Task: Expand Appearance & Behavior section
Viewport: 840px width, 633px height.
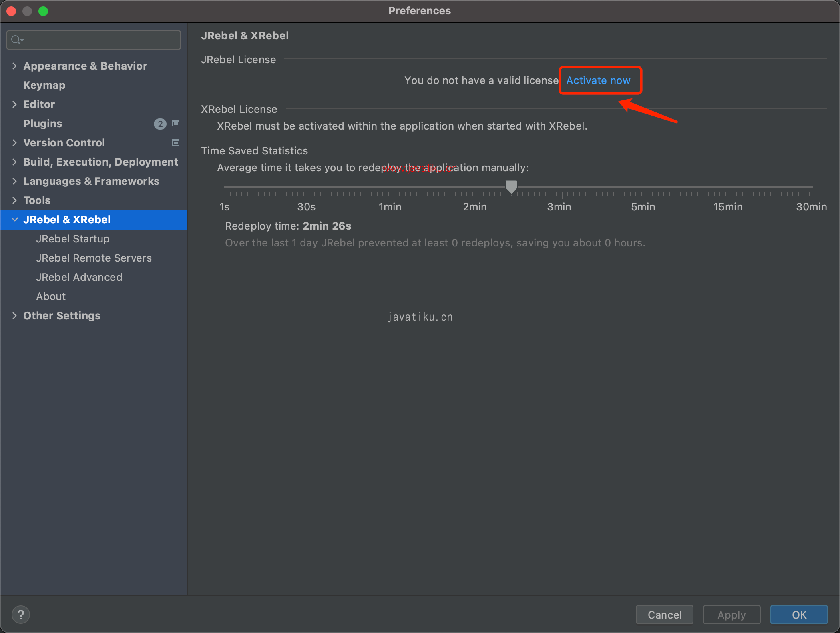Action: 15,66
